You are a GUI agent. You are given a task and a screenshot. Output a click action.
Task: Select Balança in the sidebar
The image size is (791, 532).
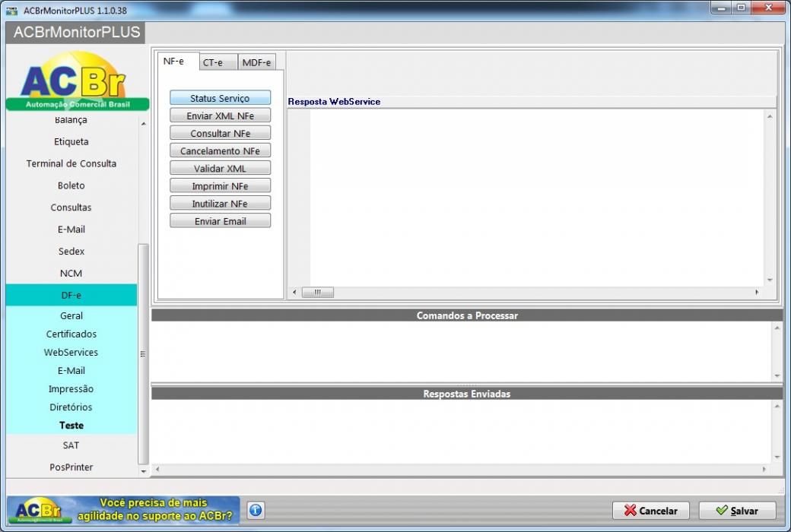[71, 120]
